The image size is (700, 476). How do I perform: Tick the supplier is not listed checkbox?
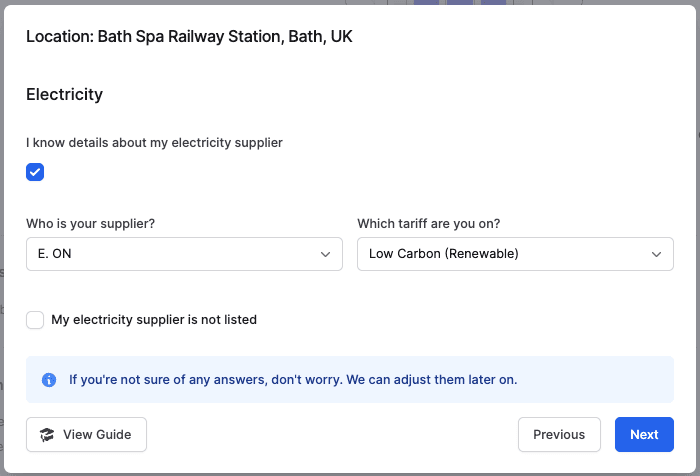[x=35, y=320]
